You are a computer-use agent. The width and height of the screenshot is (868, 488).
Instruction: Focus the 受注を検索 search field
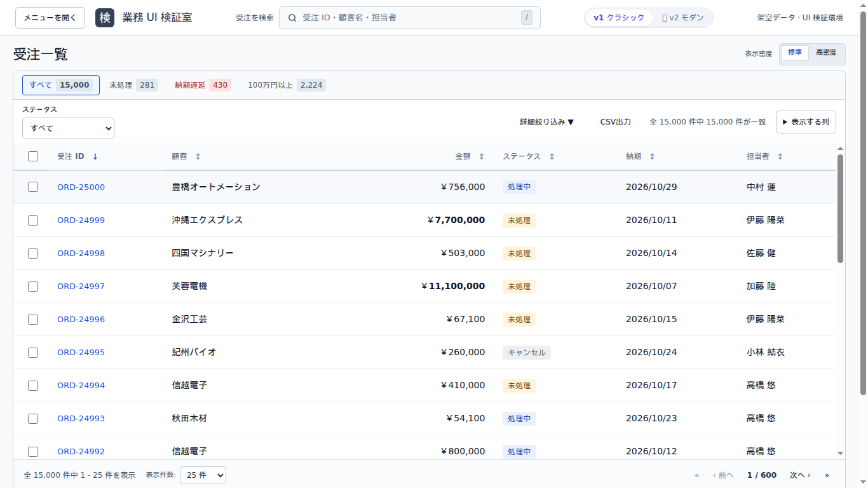coord(410,18)
